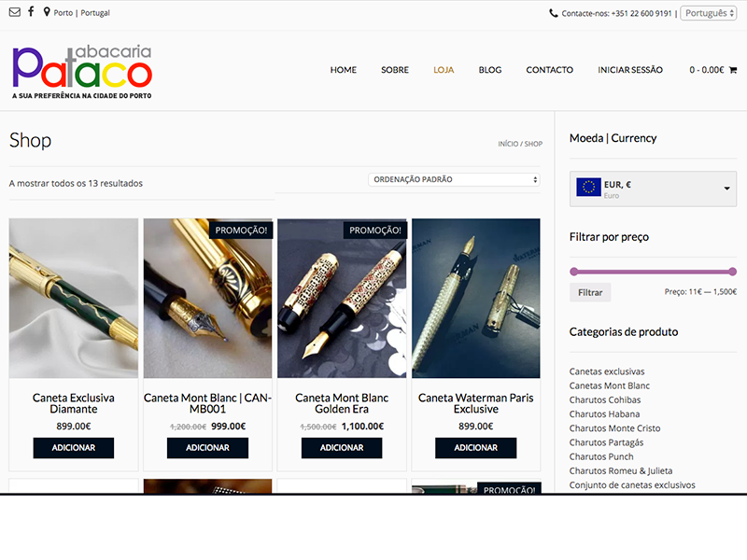Open the Português language dropdown

709,13
